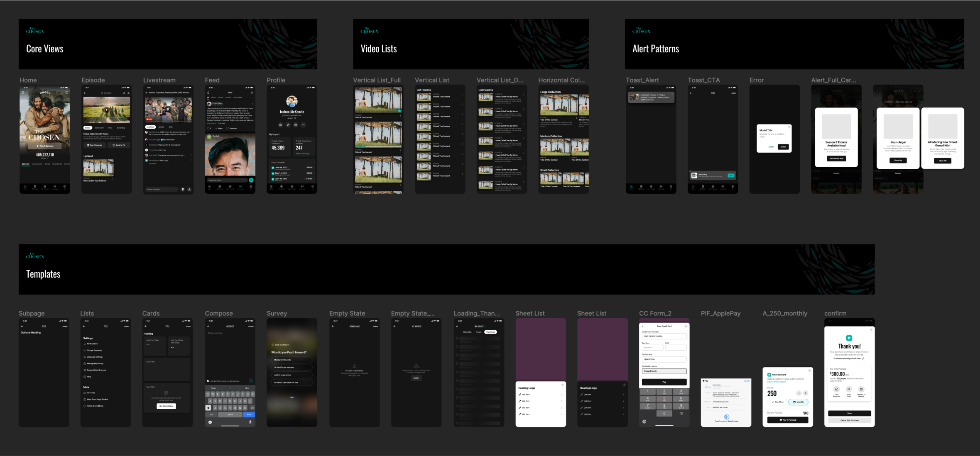
Task: Click Write a comment field in Livestream
Action: [162, 189]
